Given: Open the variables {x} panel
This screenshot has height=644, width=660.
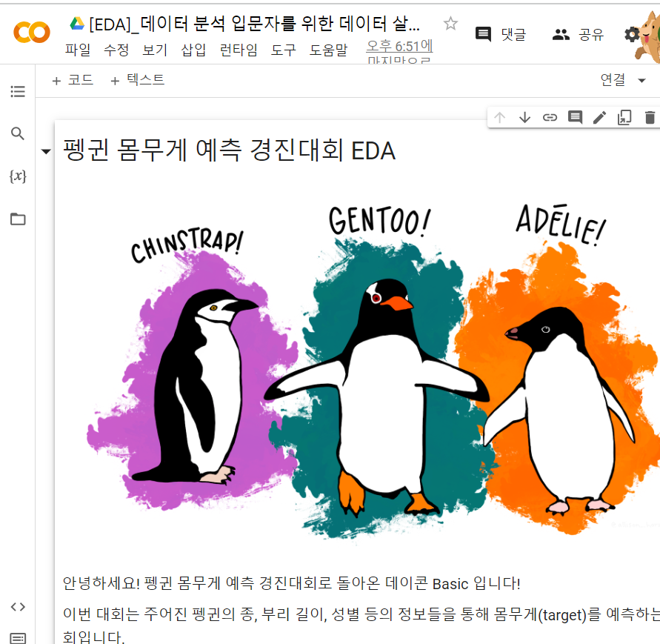Looking at the screenshot, I should point(18,176).
